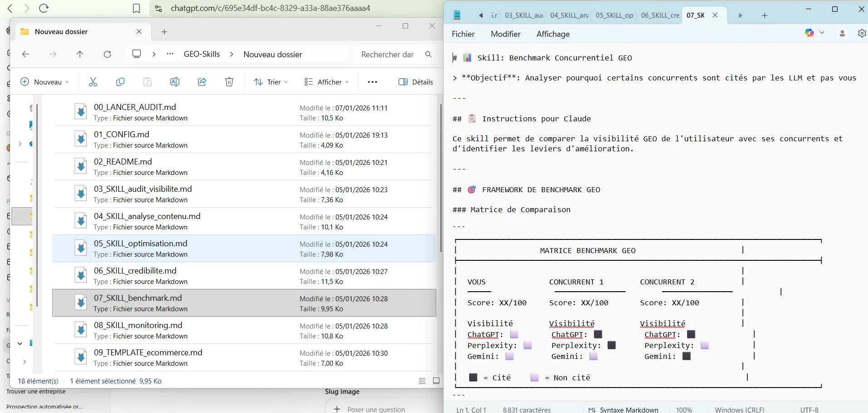Screen dimensions: 868x413
Task: Open Modifier menu in Notepad
Action: (x=505, y=34)
